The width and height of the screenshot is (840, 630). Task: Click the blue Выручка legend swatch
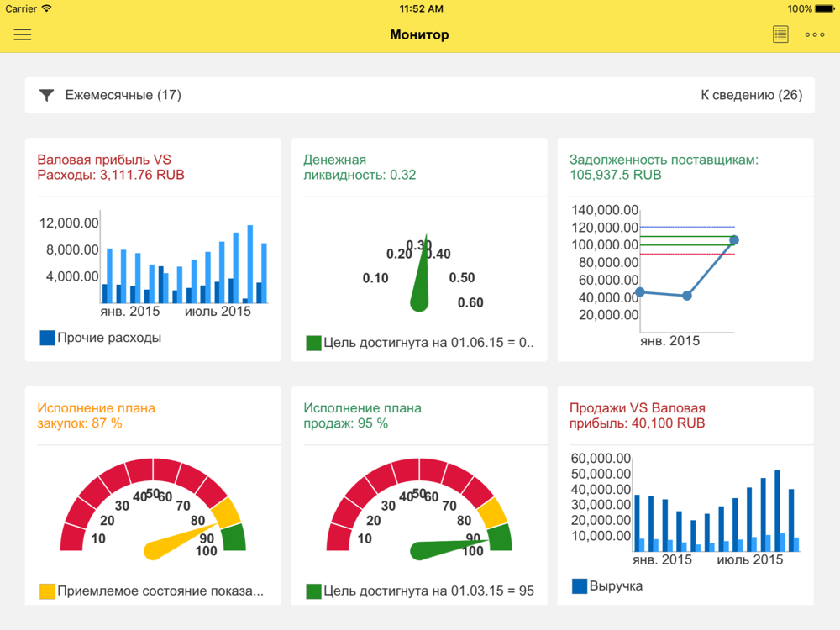580,586
